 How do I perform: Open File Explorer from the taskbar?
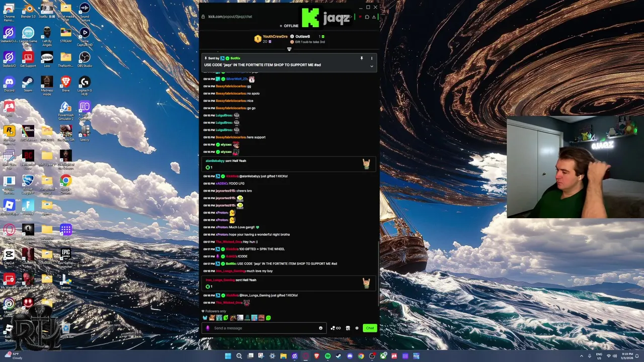tap(283, 356)
